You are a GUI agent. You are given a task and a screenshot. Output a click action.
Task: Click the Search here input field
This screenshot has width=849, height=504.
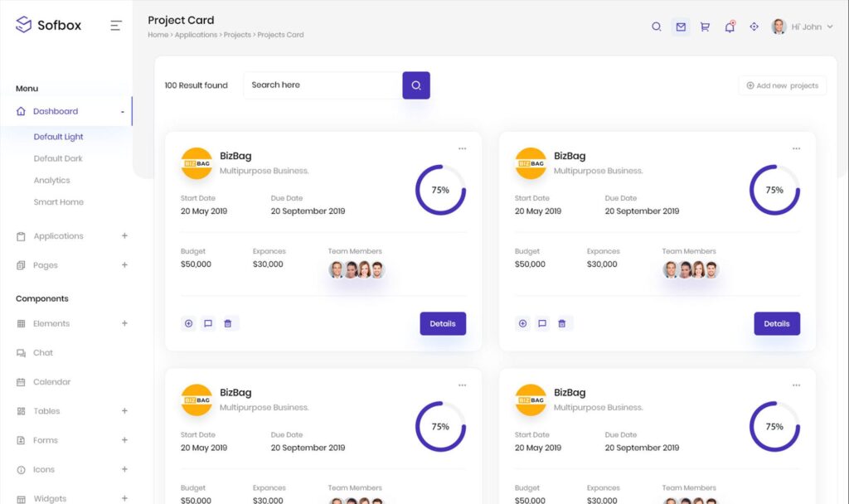322,85
